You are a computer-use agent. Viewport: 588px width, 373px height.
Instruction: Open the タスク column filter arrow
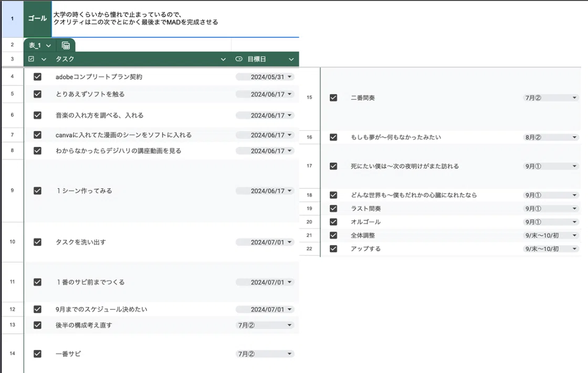[223, 59]
